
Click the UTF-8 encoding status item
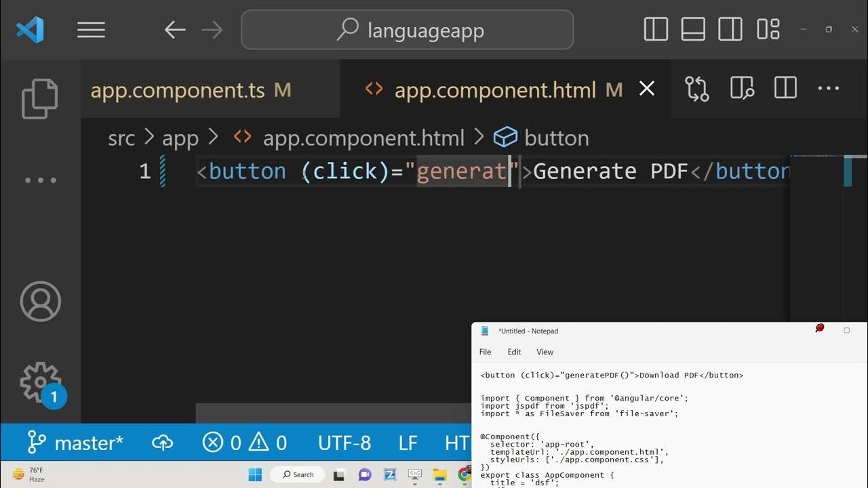pyautogui.click(x=344, y=443)
